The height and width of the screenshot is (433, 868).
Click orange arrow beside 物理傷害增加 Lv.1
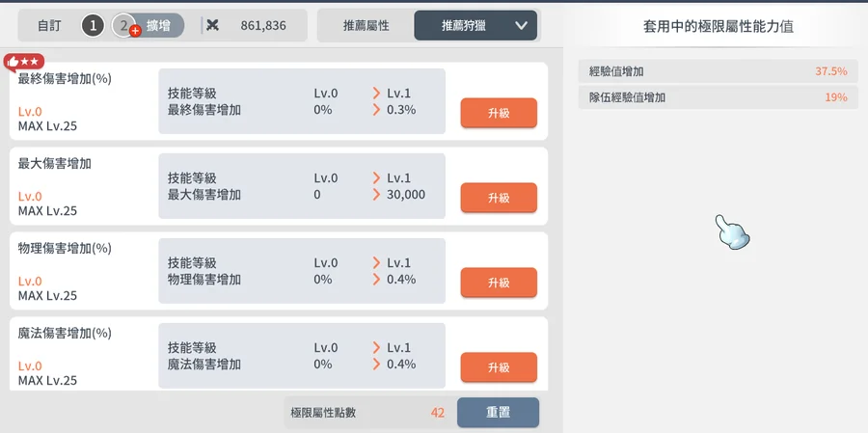pos(376,263)
